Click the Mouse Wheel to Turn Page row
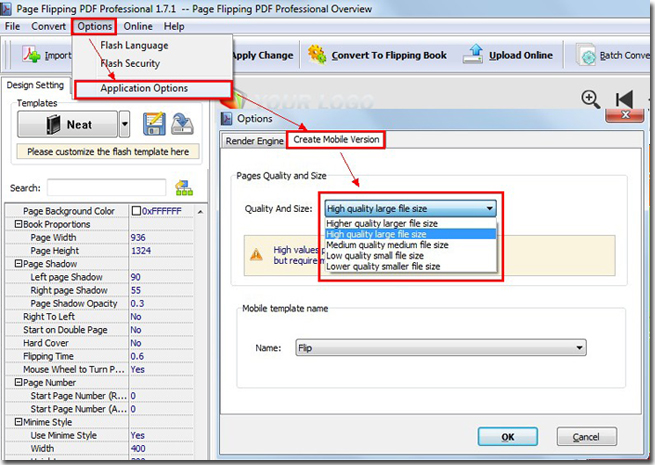The height and width of the screenshot is (465, 655). 99,369
